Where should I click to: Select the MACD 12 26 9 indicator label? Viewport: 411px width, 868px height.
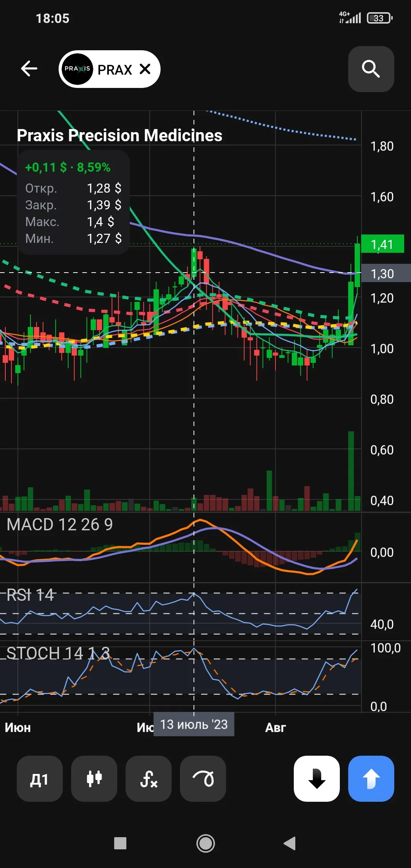60,525
